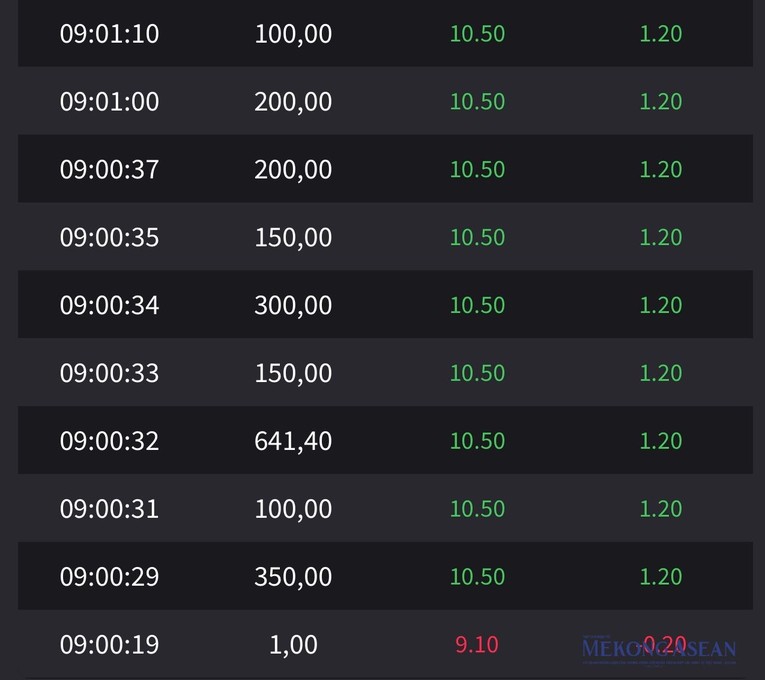
Task: Click the 10.50 price at 09:01:10
Action: 477,34
